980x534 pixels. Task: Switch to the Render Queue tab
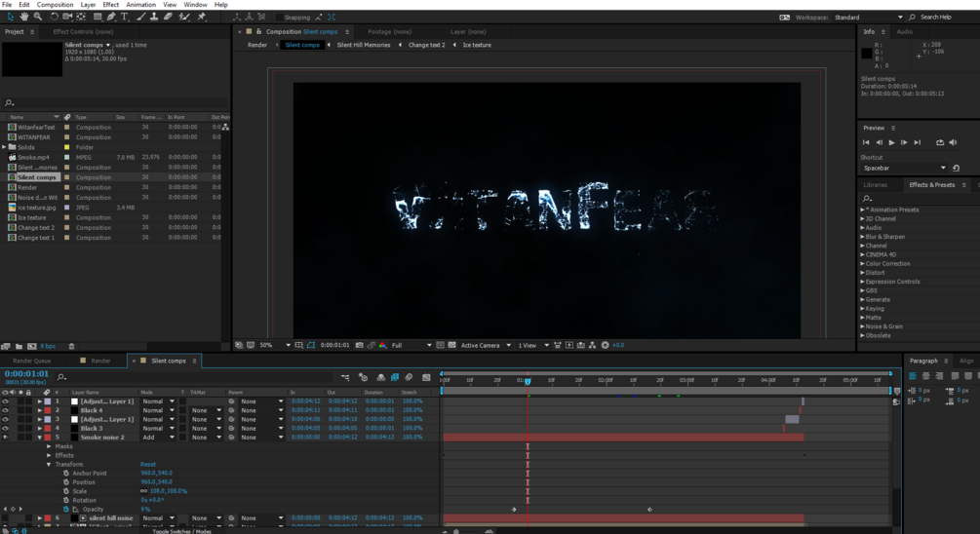(x=32, y=361)
